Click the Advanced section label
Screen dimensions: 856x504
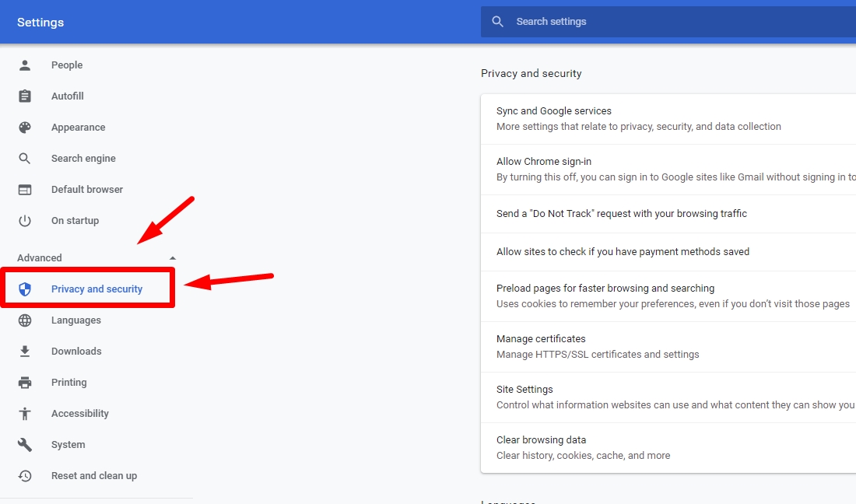pyautogui.click(x=40, y=258)
